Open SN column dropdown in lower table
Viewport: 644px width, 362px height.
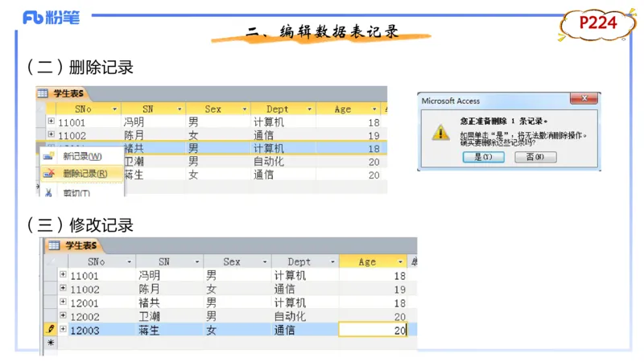pyautogui.click(x=196, y=262)
